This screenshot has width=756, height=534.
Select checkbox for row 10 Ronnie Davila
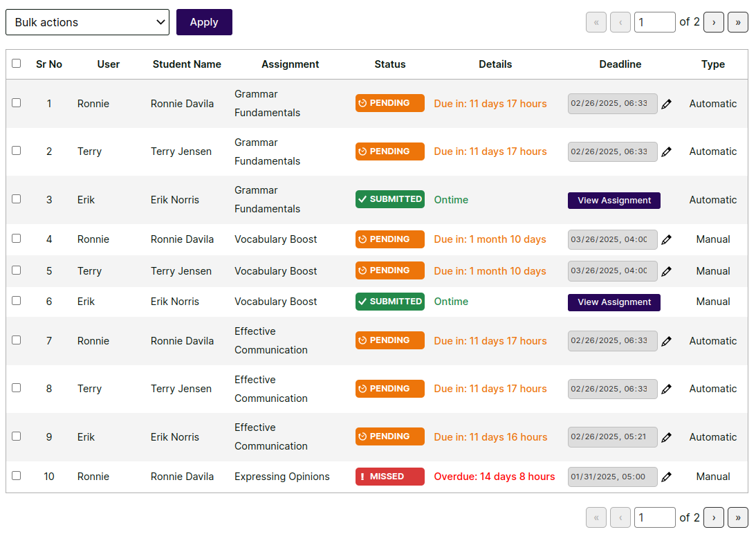pos(17,475)
